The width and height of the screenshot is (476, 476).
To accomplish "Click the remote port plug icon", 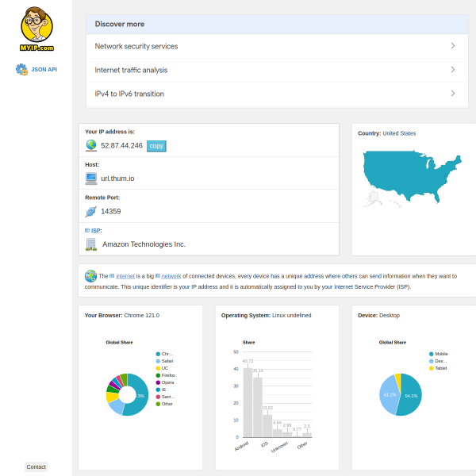I will [91, 212].
